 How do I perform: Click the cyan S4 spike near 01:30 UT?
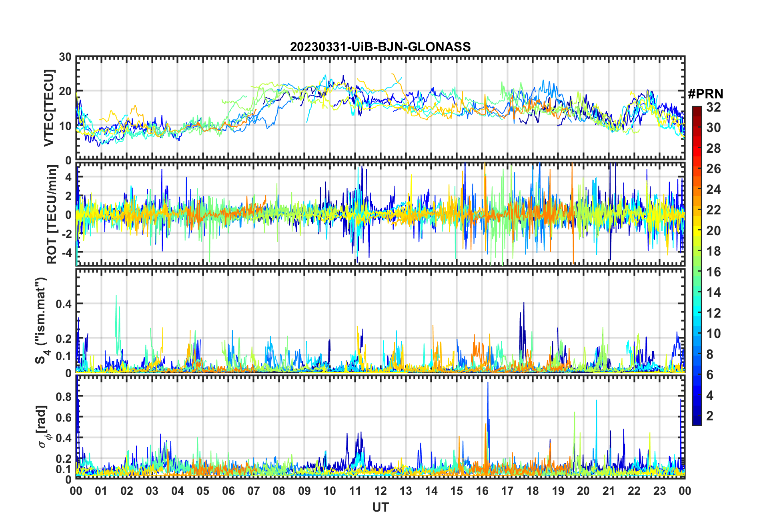point(117,324)
